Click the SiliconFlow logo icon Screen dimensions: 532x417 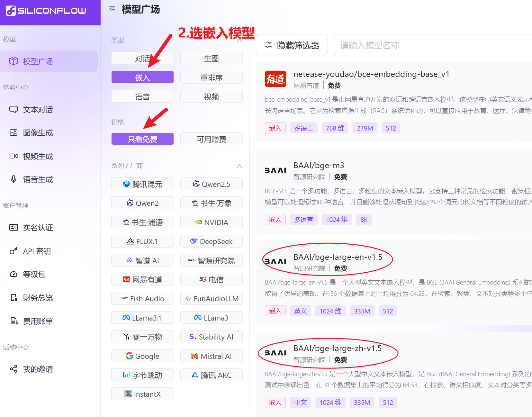[x=11, y=11]
